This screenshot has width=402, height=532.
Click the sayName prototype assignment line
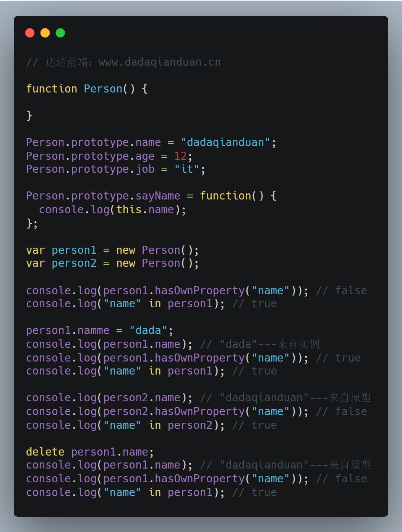click(x=151, y=196)
